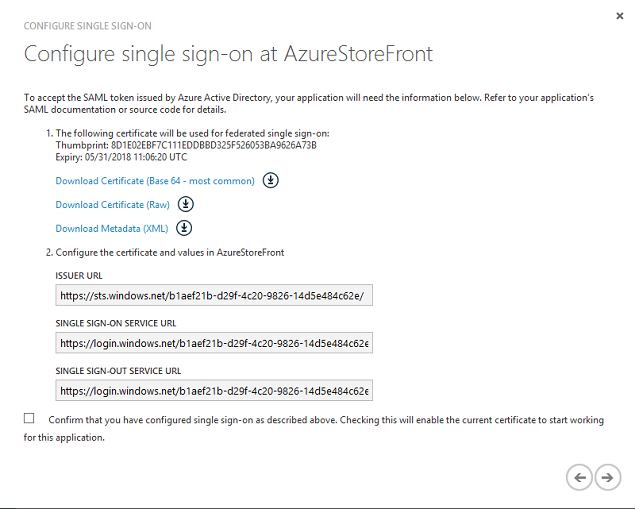Check the confirm single sign-on configured checkbox

29,419
